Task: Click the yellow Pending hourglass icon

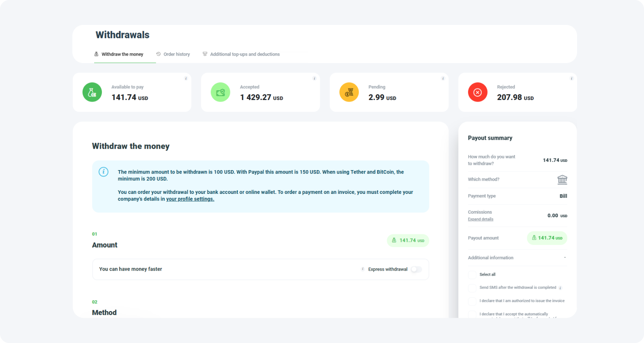Action: [x=349, y=92]
